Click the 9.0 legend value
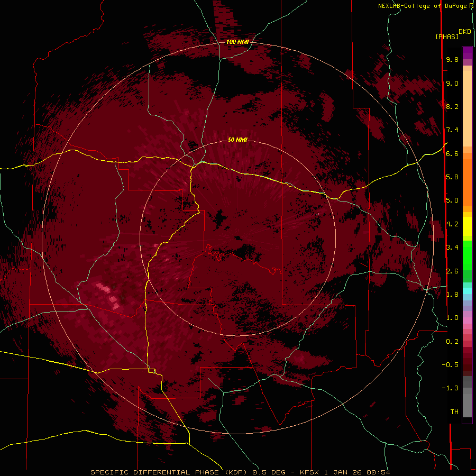The image size is (476, 476). (452, 83)
